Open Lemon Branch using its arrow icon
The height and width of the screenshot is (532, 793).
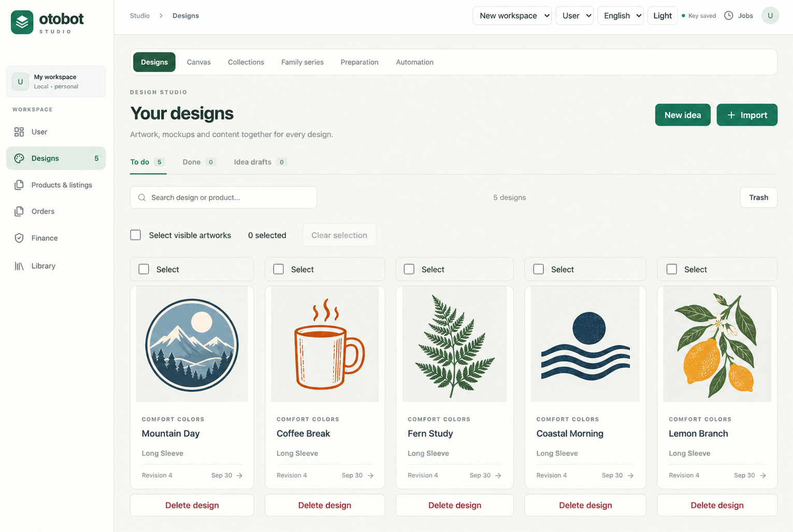763,476
